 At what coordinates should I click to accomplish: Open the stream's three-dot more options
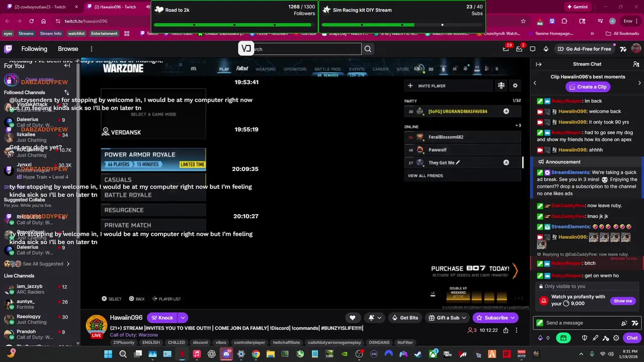(516, 330)
